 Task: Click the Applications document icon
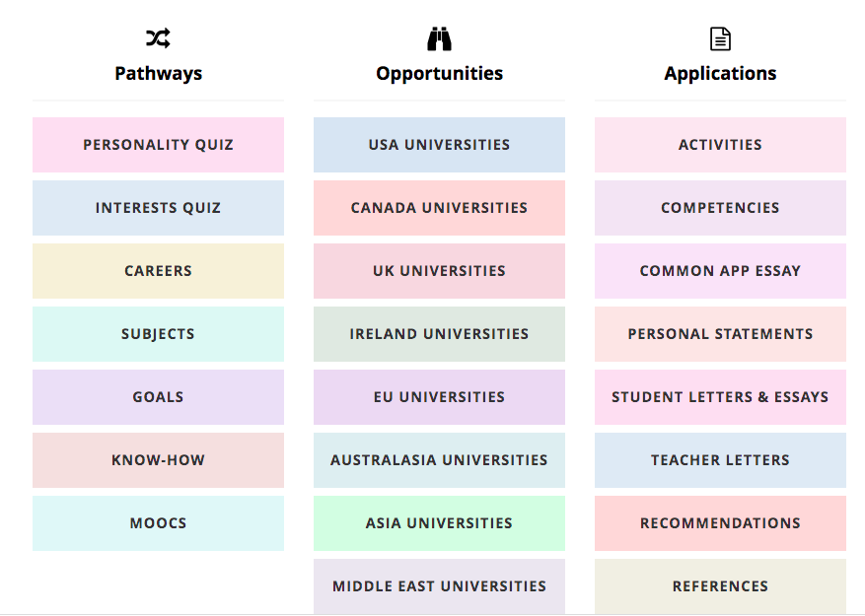[x=720, y=38]
